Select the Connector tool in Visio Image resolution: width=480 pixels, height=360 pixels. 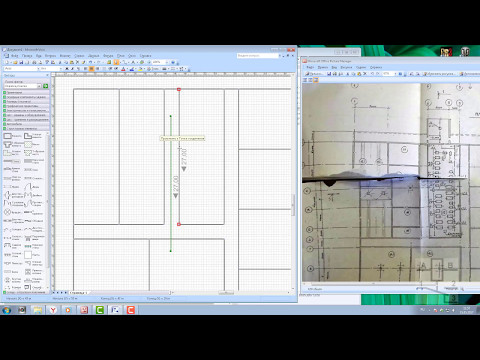click(x=125, y=62)
